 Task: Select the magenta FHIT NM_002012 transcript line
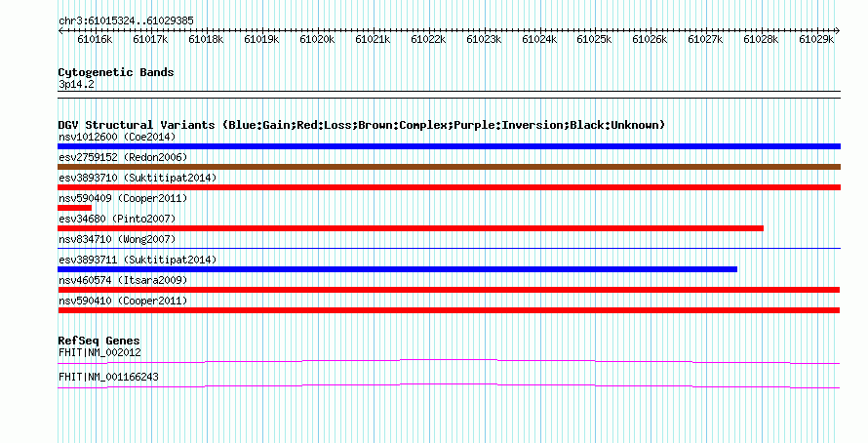(x=449, y=362)
